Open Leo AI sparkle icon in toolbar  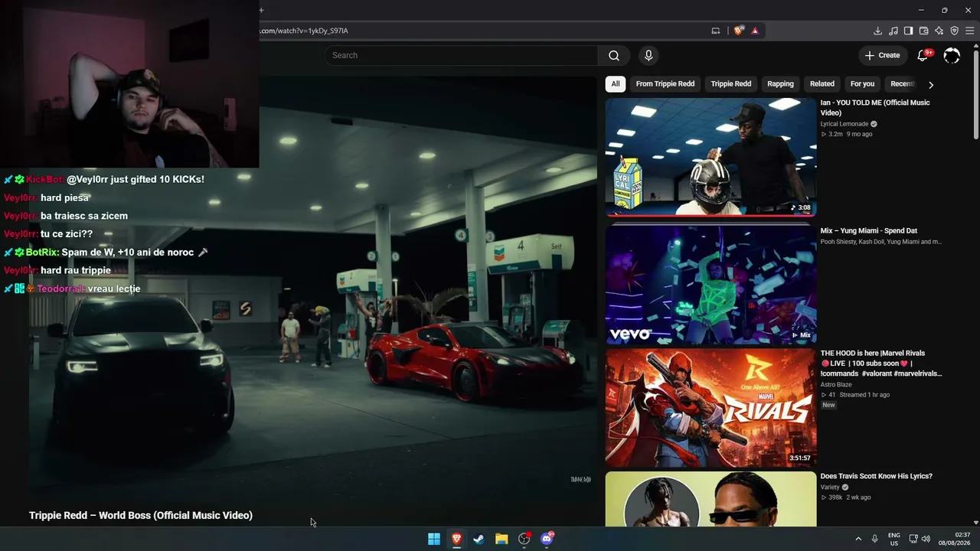(939, 31)
